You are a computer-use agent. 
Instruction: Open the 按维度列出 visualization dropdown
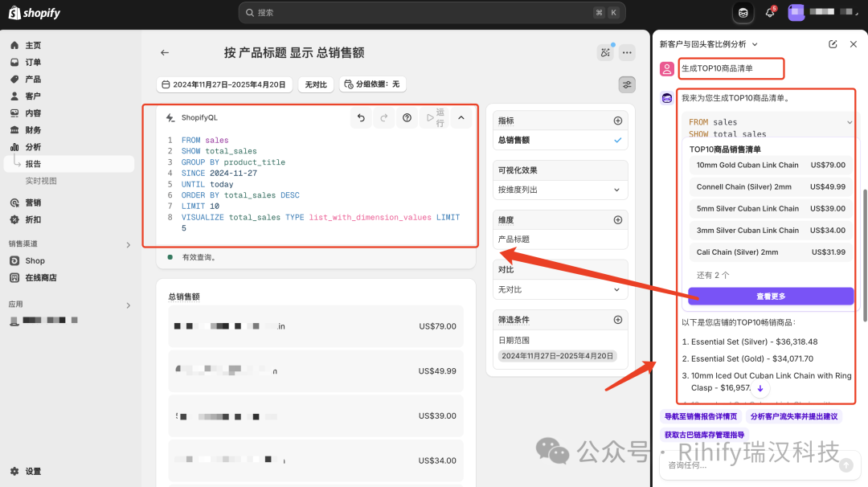559,190
